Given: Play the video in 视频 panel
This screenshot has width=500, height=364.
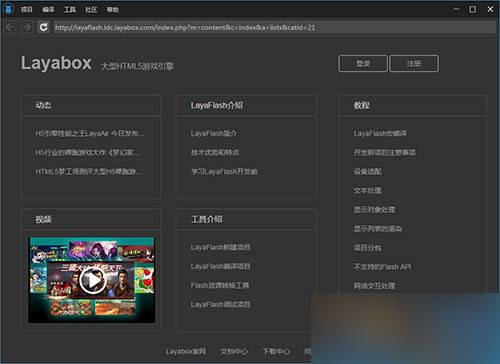Looking at the screenshot, I should pyautogui.click(x=93, y=281).
